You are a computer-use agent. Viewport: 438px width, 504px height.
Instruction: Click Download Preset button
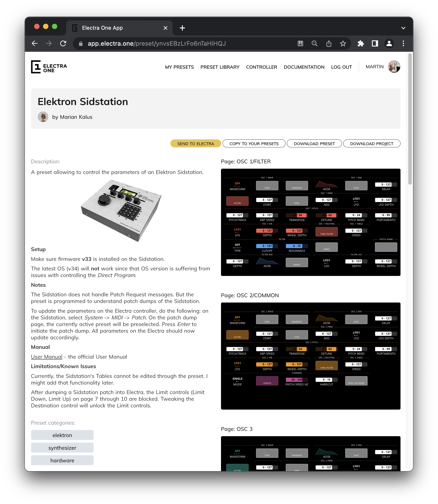coord(314,144)
